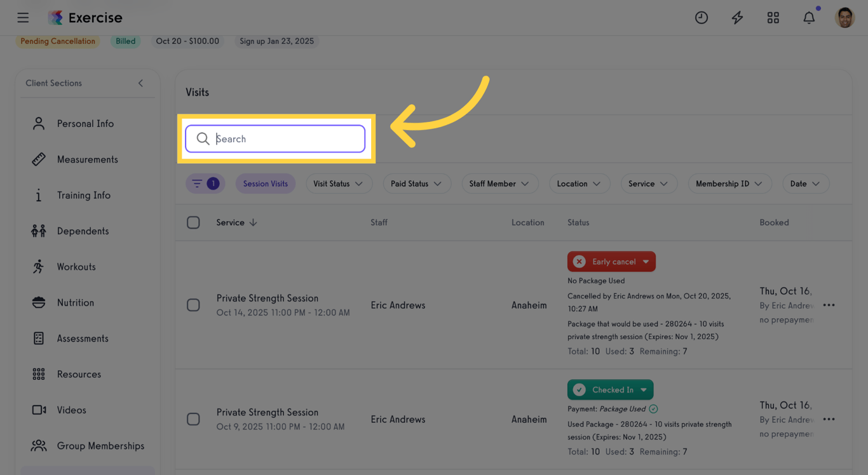This screenshot has height=475, width=868.
Task: Open the filters icon showing one active filter
Action: (x=205, y=184)
